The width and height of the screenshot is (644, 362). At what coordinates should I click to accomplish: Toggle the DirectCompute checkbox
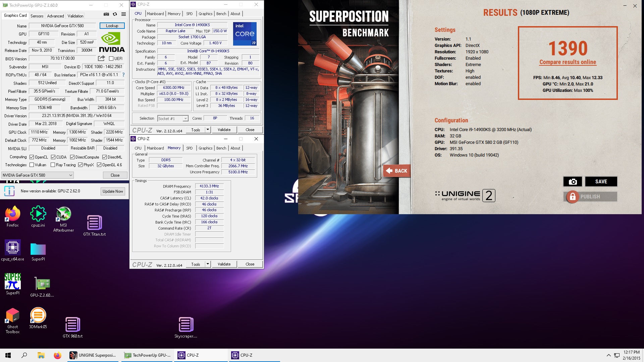point(72,157)
